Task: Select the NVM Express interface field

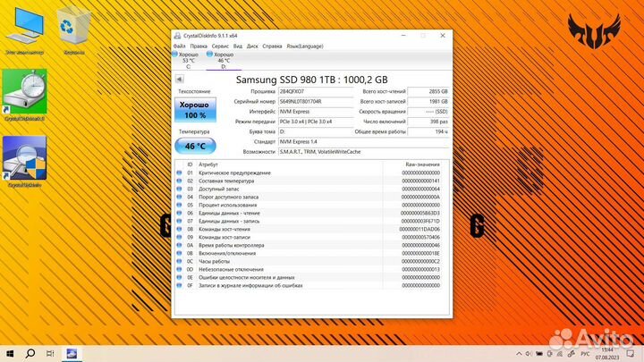Action: 316,112
